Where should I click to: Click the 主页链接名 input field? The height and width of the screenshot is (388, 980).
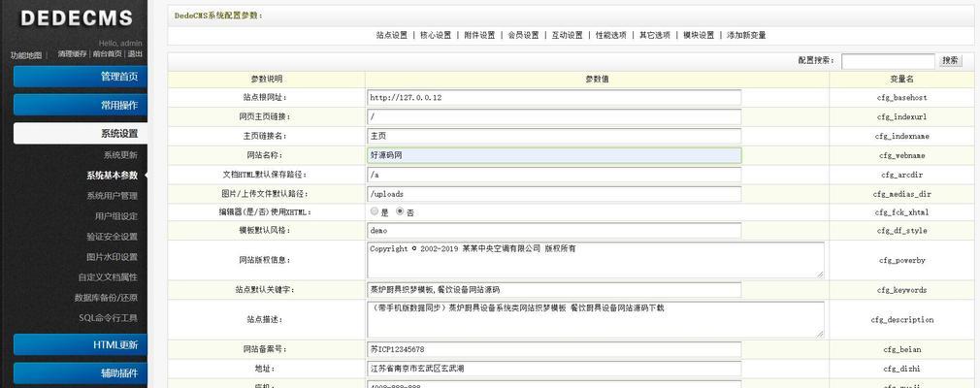554,136
